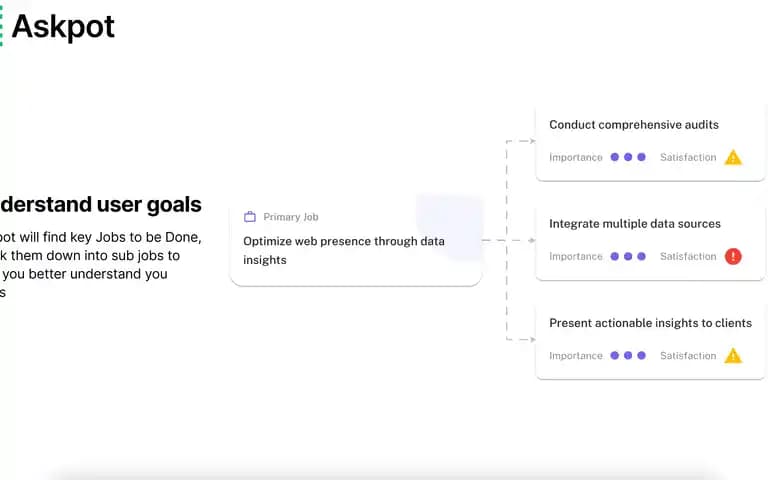
Task: Select the Primary Job card
Action: (x=356, y=240)
